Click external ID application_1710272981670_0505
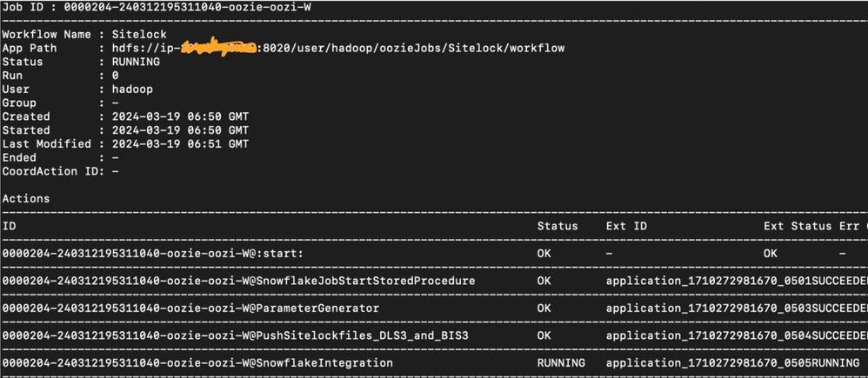Screen dimensions: 868x378 [709, 363]
